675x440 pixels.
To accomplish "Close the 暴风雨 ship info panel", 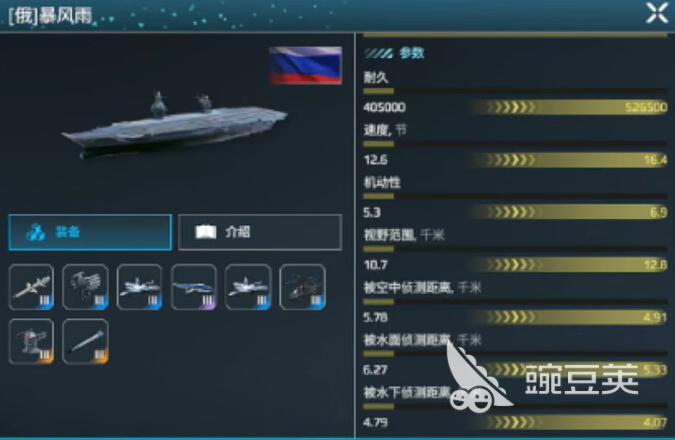I will coord(656,12).
